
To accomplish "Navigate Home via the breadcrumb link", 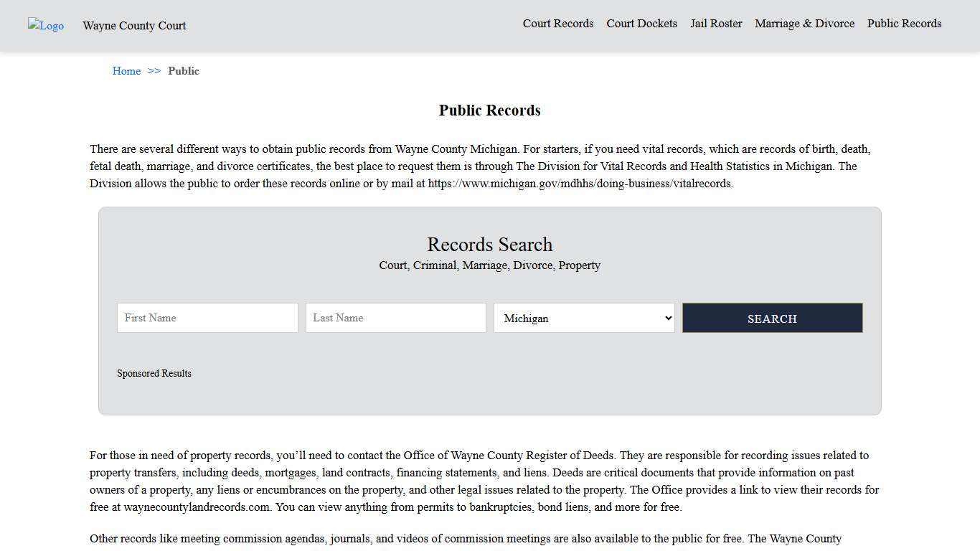I will [x=126, y=71].
